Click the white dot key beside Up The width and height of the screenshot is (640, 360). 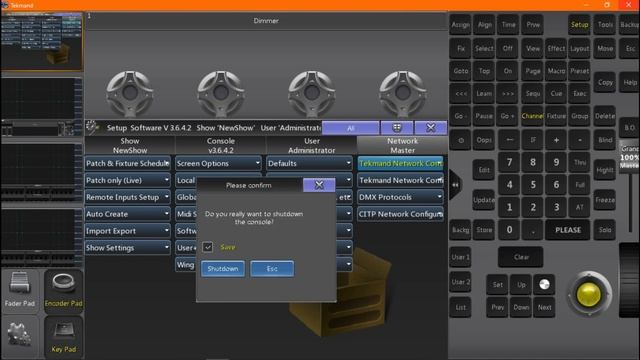point(544,284)
